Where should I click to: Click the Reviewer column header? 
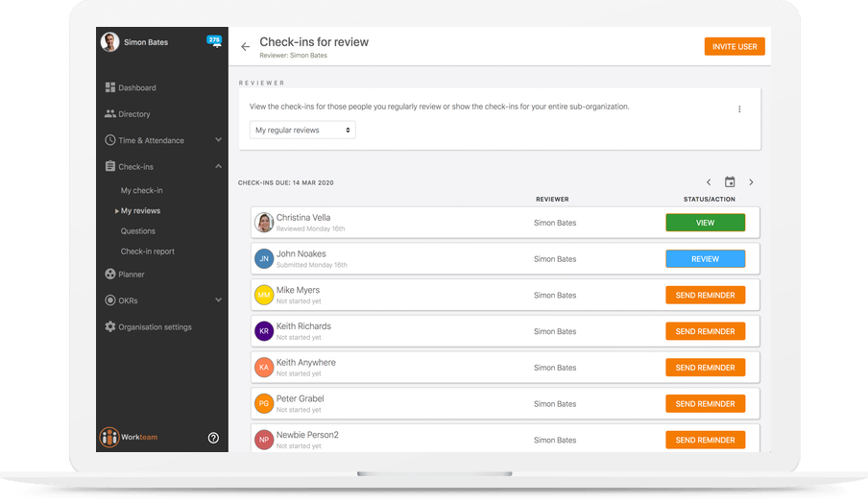(x=552, y=200)
